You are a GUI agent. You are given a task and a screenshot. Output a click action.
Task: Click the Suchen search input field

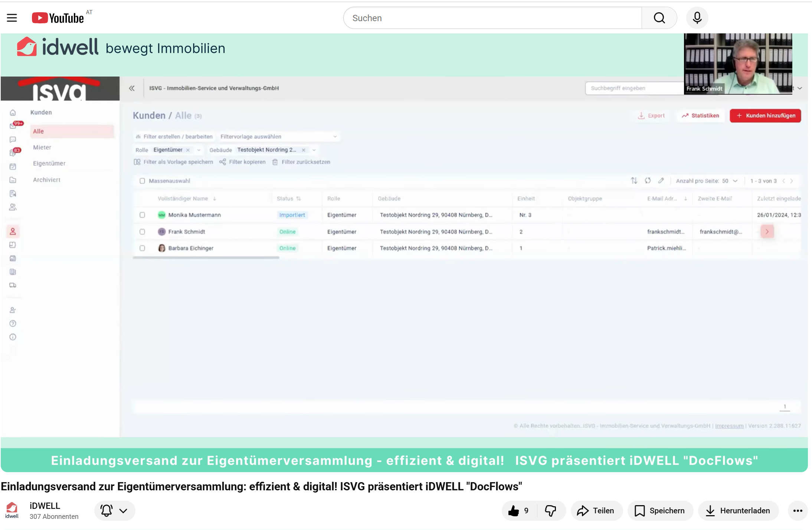(492, 18)
